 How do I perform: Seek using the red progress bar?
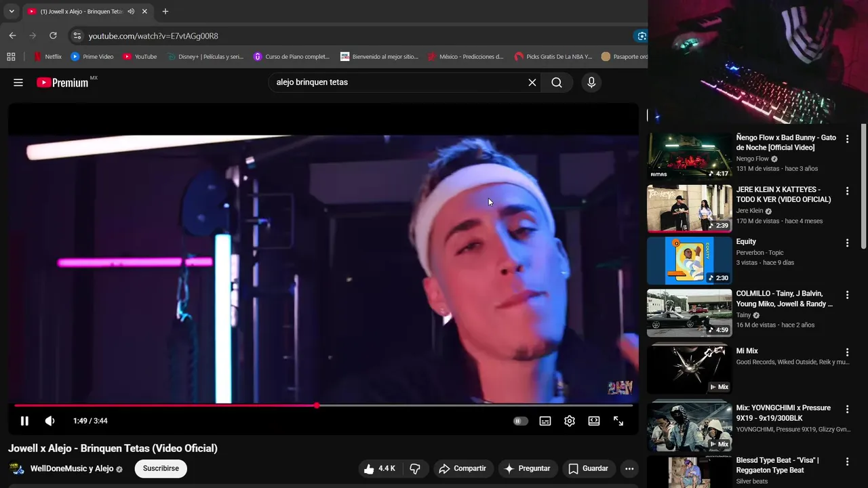pos(323,406)
